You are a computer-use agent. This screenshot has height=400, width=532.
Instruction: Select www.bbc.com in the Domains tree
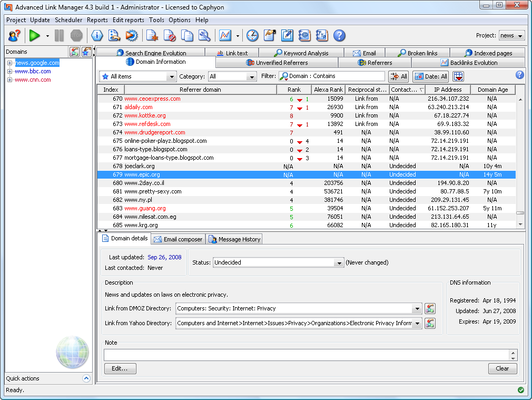pyautogui.click(x=33, y=71)
